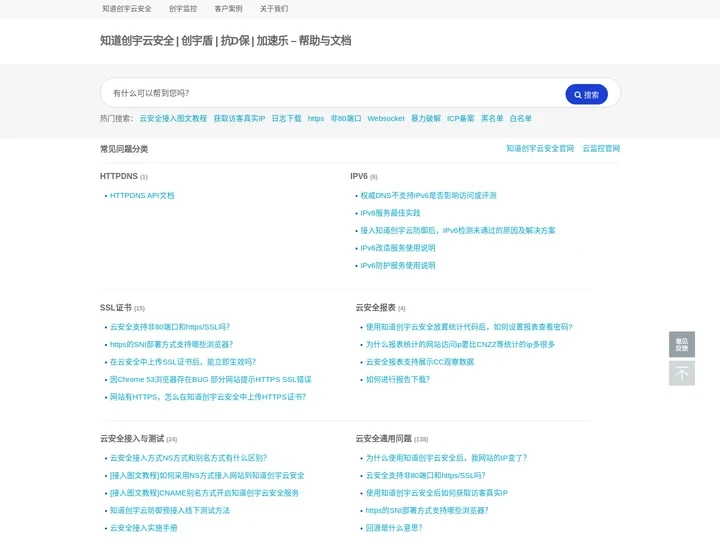Open the 云安全接入与测试 category heading
The image size is (720, 540).
point(132,439)
